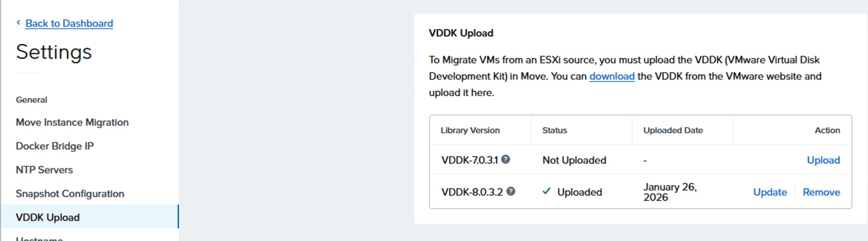Screen dimensions: 868x241
Task: Click the Library Version column header
Action: [470, 131]
